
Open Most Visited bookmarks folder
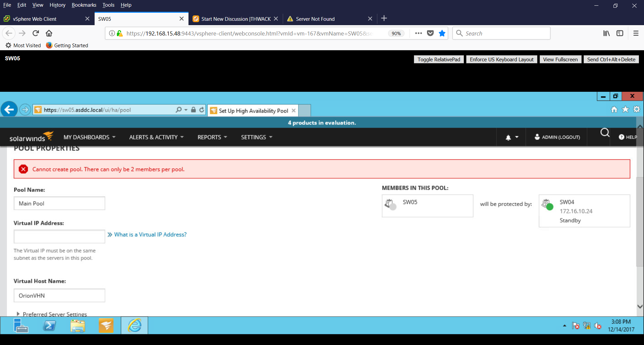coord(23,45)
